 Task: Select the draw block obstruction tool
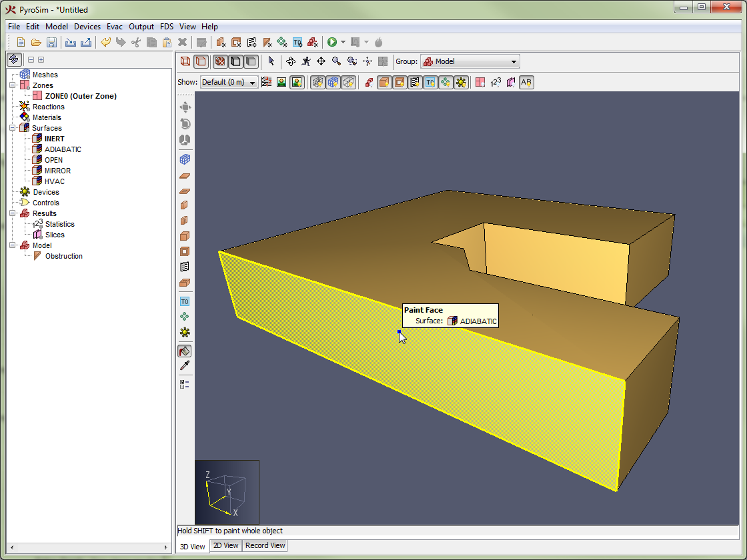(185, 236)
